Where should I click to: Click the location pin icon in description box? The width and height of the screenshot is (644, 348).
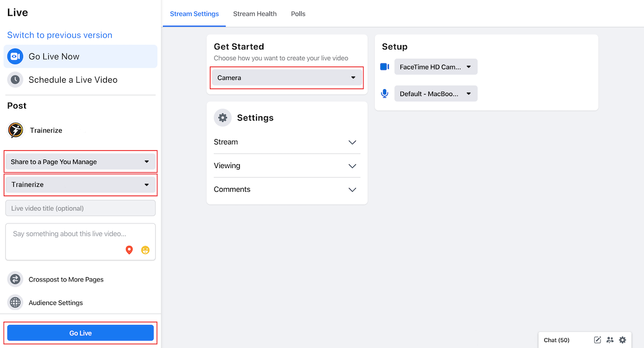click(x=129, y=250)
